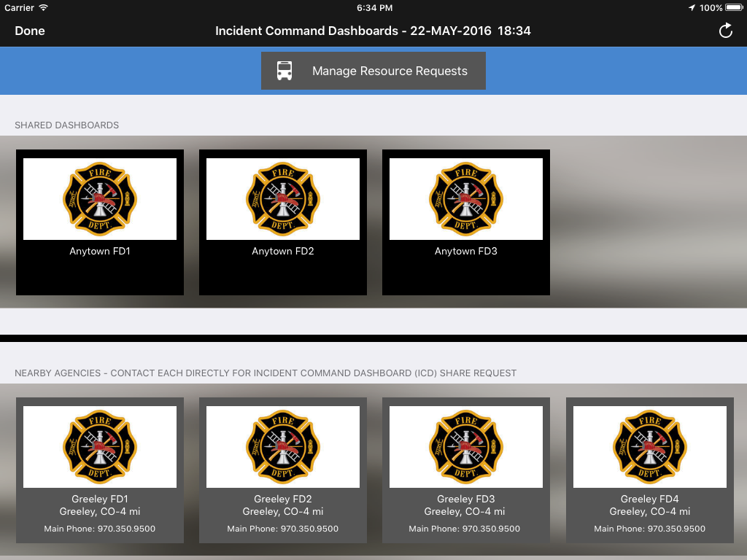Image resolution: width=747 pixels, height=560 pixels.
Task: Call Greeley FD4 main phone number
Action: click(650, 529)
